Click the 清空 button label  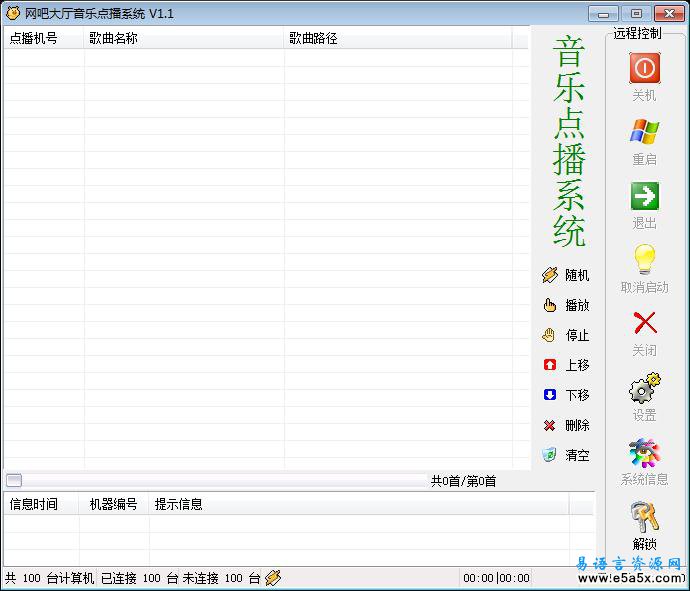click(577, 455)
